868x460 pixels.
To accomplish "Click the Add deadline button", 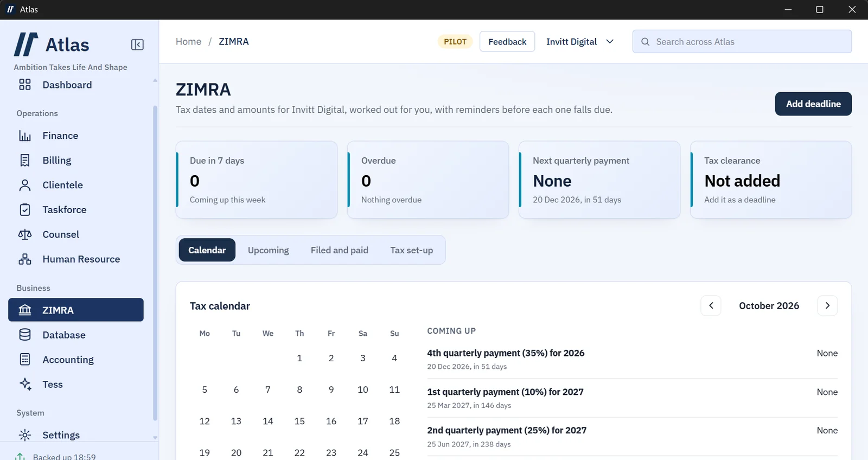I will pyautogui.click(x=813, y=104).
